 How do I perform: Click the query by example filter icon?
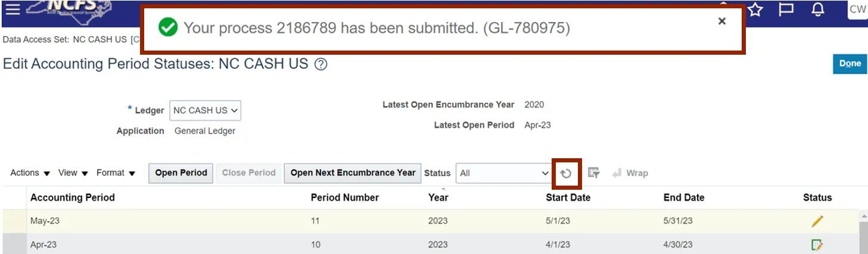coord(593,173)
